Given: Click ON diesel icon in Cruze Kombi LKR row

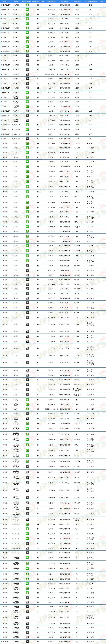Looking at the screenshot, I should (27, 116).
